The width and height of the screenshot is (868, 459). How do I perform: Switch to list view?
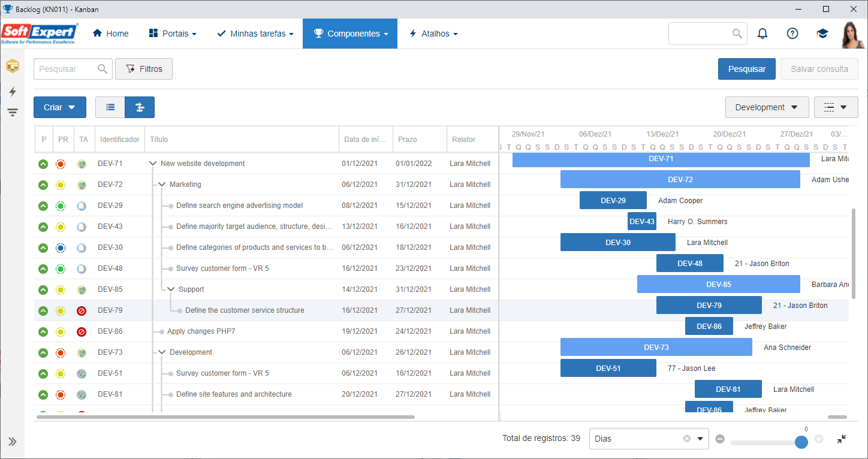110,107
